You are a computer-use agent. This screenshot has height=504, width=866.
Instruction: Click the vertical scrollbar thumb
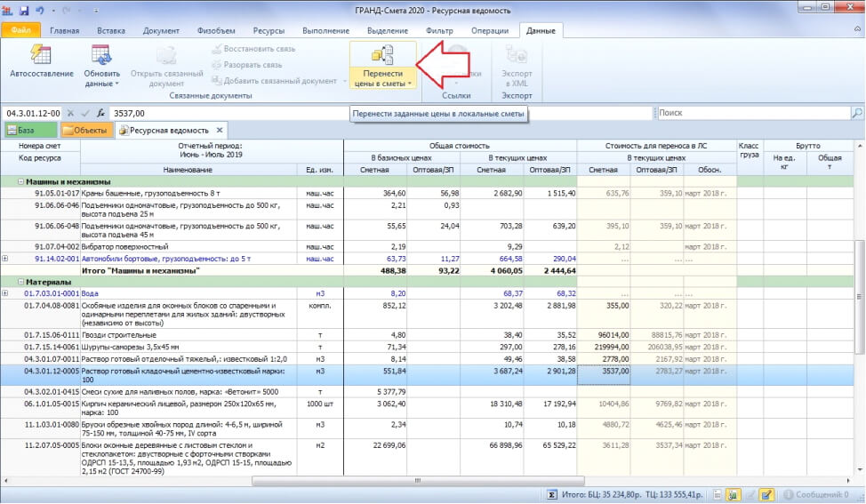click(859, 297)
